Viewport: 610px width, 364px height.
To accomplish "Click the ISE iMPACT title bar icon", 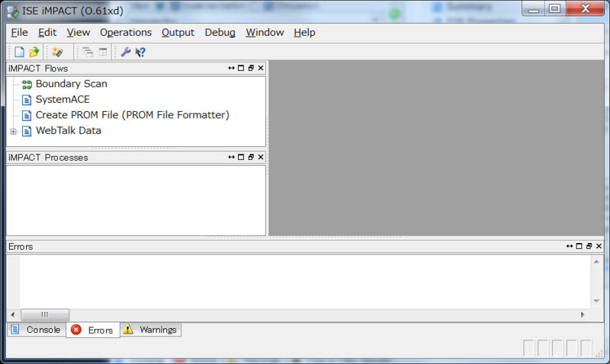I will click(x=12, y=11).
